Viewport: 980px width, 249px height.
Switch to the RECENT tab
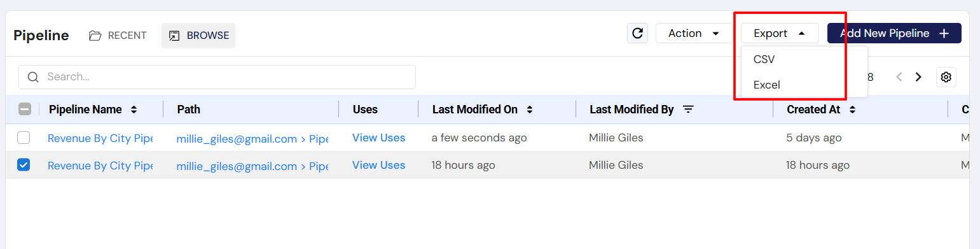point(118,36)
